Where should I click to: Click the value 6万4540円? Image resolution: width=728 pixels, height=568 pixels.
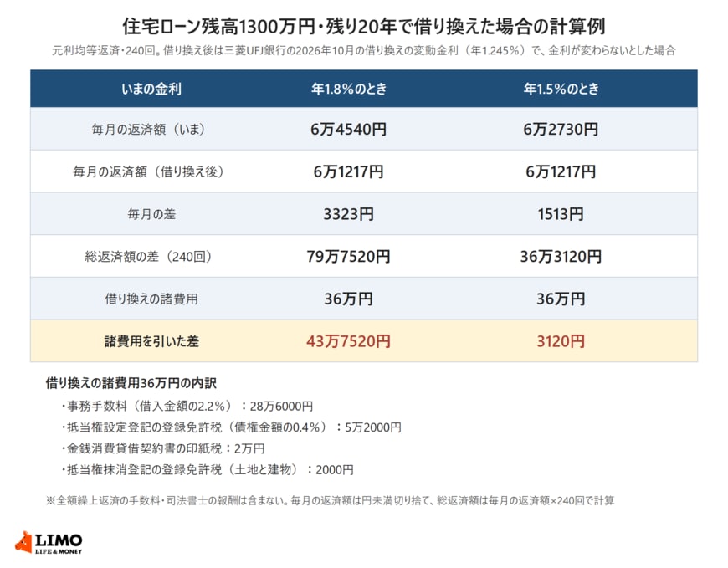349,129
